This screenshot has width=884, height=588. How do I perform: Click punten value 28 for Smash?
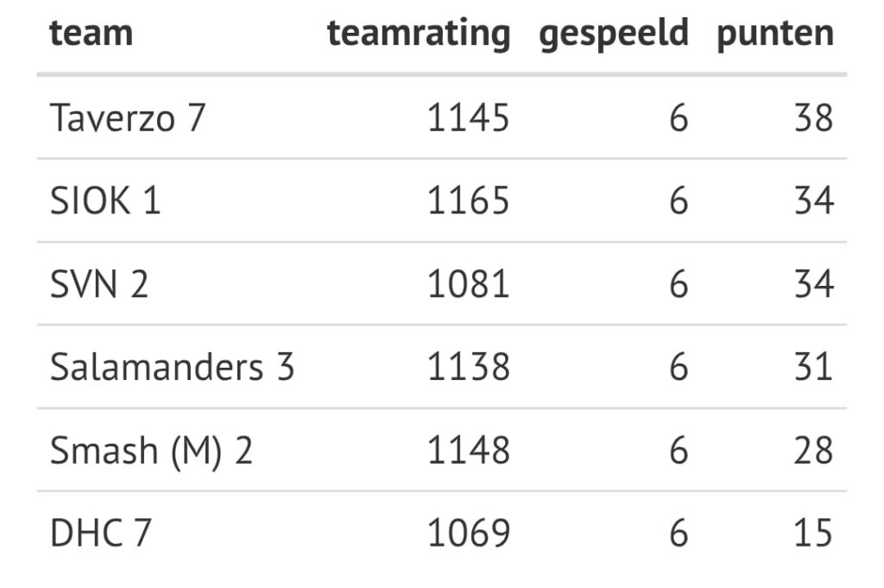pos(813,451)
